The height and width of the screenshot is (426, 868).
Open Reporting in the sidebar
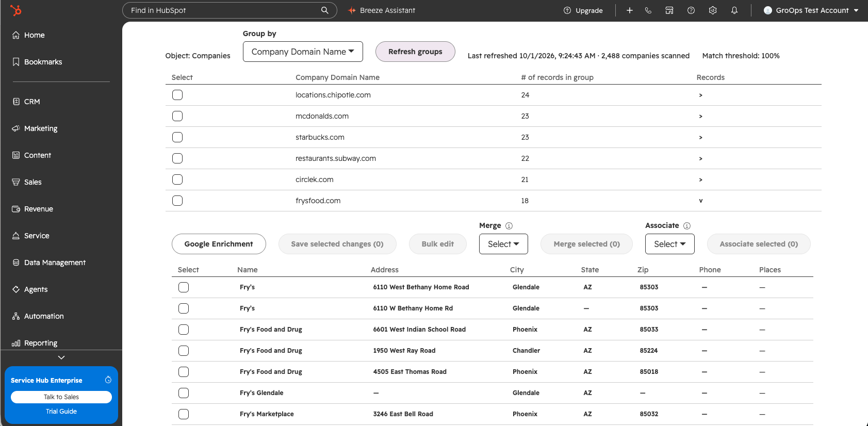(35, 343)
